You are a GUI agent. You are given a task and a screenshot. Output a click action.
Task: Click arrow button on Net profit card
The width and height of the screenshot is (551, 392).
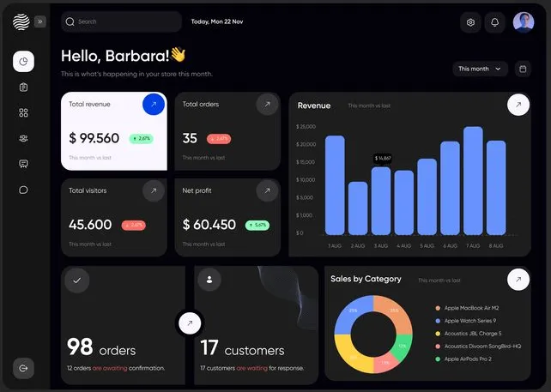coord(267,190)
